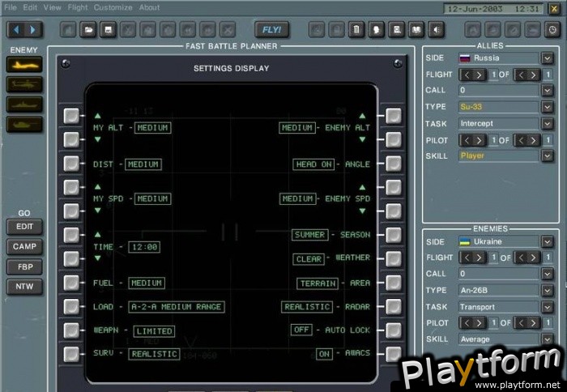Toggle RADAR realism with its side button
Viewport: 567px width, 392px height.
click(x=394, y=307)
